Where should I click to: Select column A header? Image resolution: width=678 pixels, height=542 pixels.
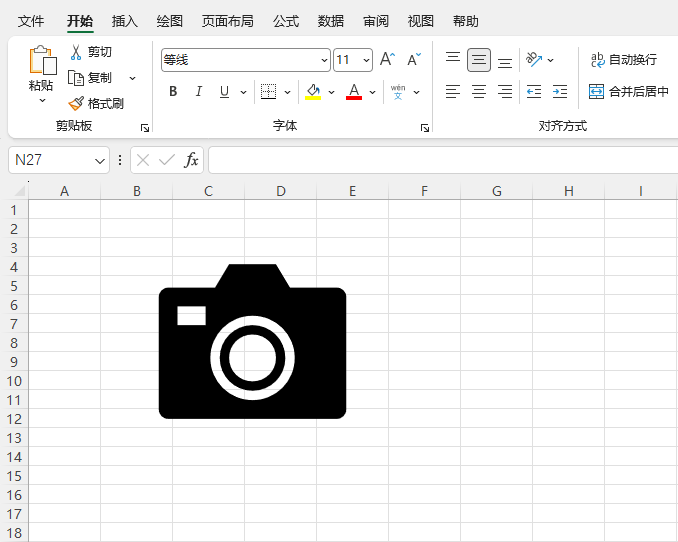click(64, 191)
